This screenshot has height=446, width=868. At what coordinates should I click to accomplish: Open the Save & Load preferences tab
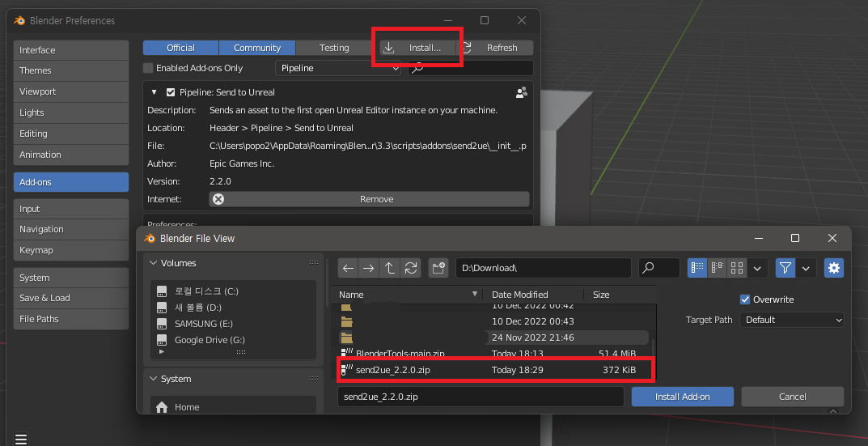[x=71, y=298]
